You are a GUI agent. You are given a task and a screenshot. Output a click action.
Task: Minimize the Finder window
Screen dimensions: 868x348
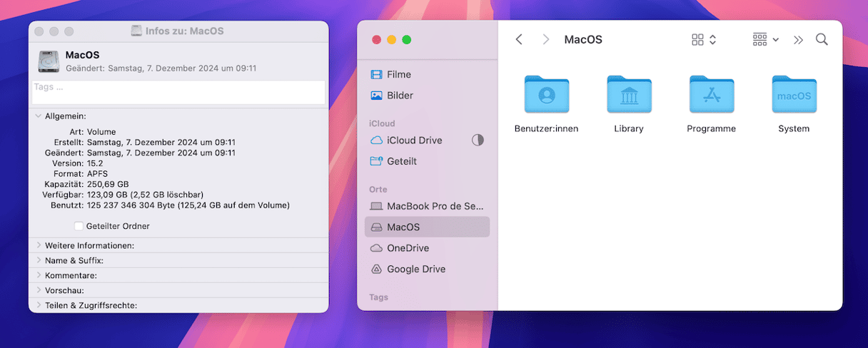(392, 40)
